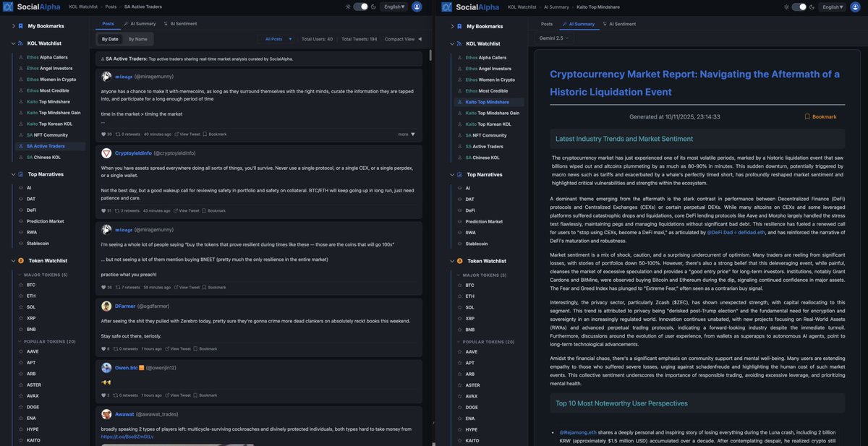Image resolution: width=868 pixels, height=446 pixels.
Task: Click the moon icon in right window header
Action: [812, 7]
